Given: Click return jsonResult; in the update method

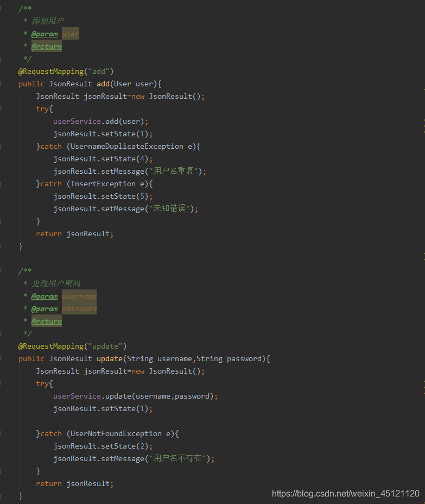Looking at the screenshot, I should (75, 483).
